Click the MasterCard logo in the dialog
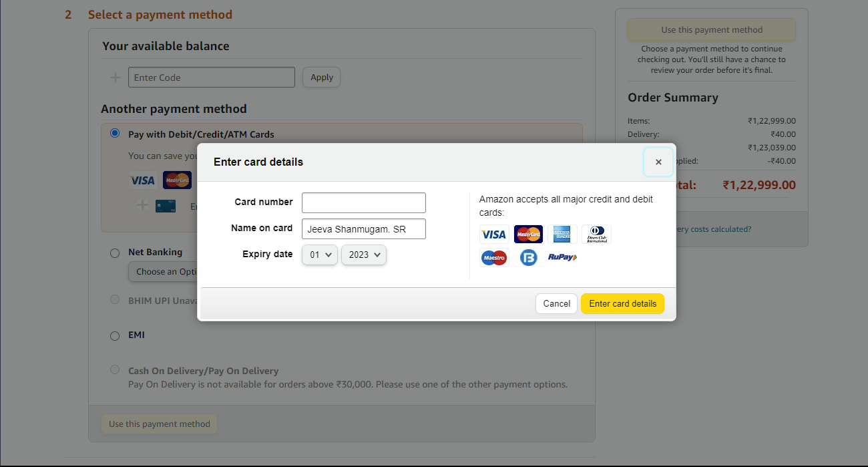This screenshot has width=868, height=467. [528, 235]
